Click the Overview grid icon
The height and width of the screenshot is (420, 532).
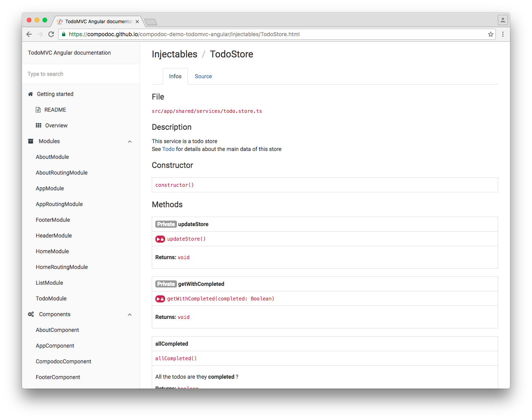pos(39,125)
